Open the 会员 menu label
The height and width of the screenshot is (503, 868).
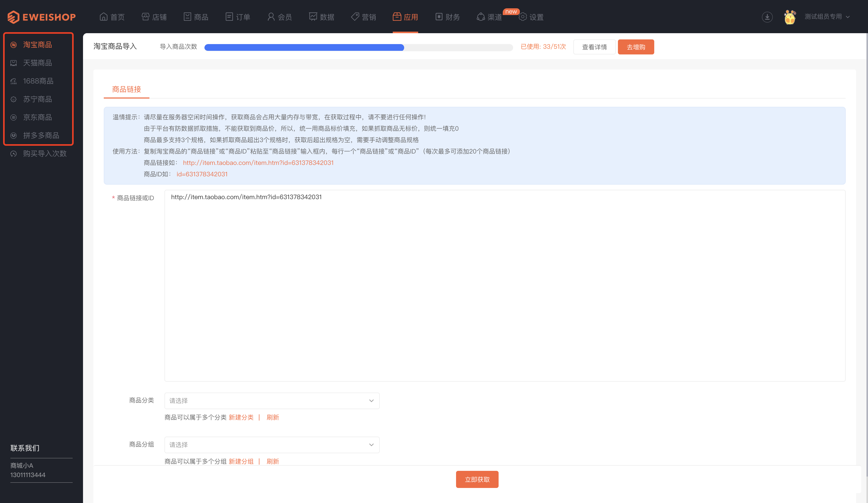pos(285,17)
